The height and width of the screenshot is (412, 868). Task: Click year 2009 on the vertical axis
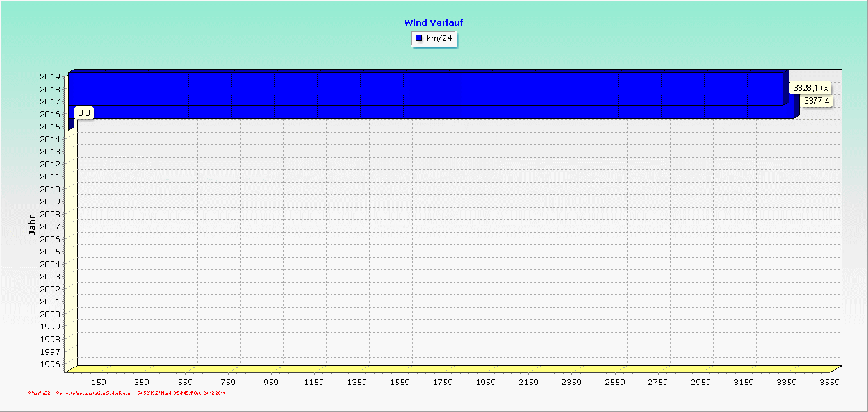point(50,202)
